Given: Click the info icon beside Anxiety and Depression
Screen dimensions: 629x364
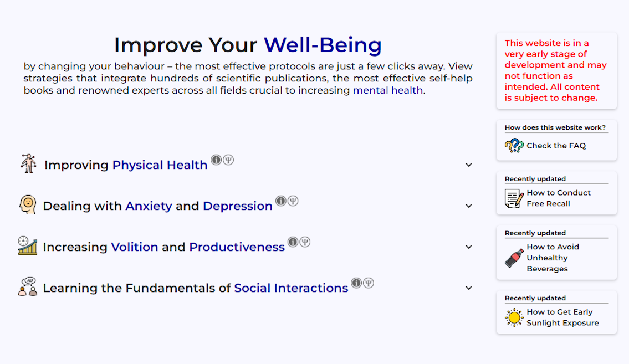Looking at the screenshot, I should click(x=281, y=201).
